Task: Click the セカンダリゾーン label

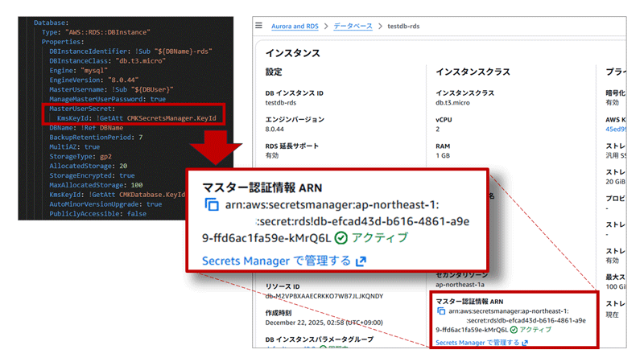Action: tap(461, 275)
